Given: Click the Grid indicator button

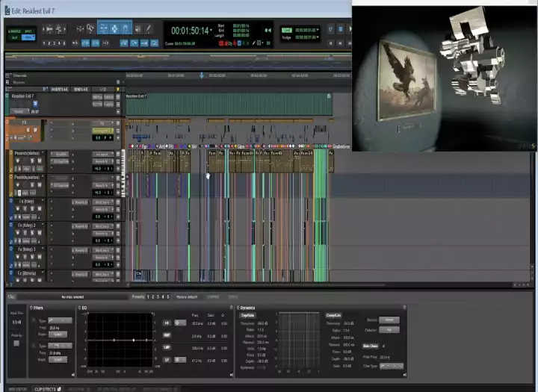Looking at the screenshot, I should 286,30.
